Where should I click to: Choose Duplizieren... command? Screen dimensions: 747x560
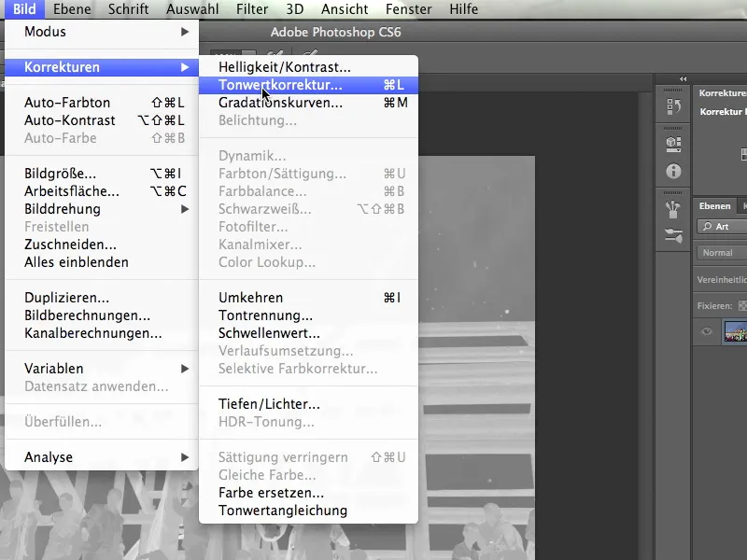click(102, 298)
